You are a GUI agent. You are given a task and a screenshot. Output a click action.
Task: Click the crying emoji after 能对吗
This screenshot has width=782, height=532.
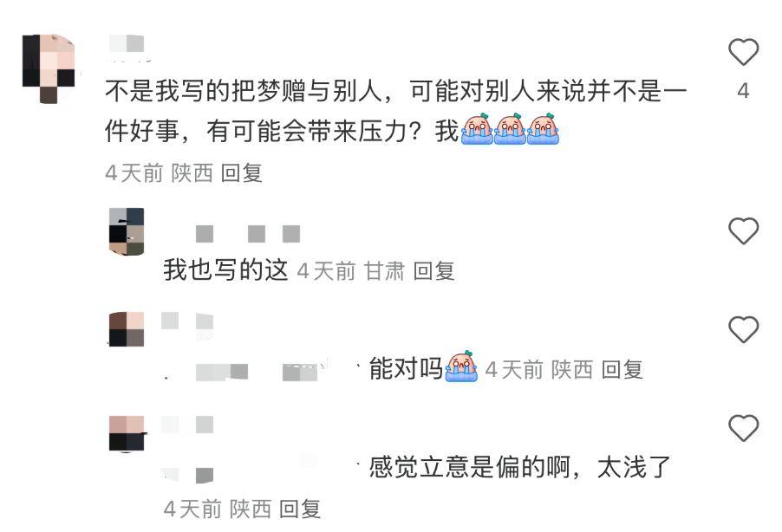coord(461,367)
